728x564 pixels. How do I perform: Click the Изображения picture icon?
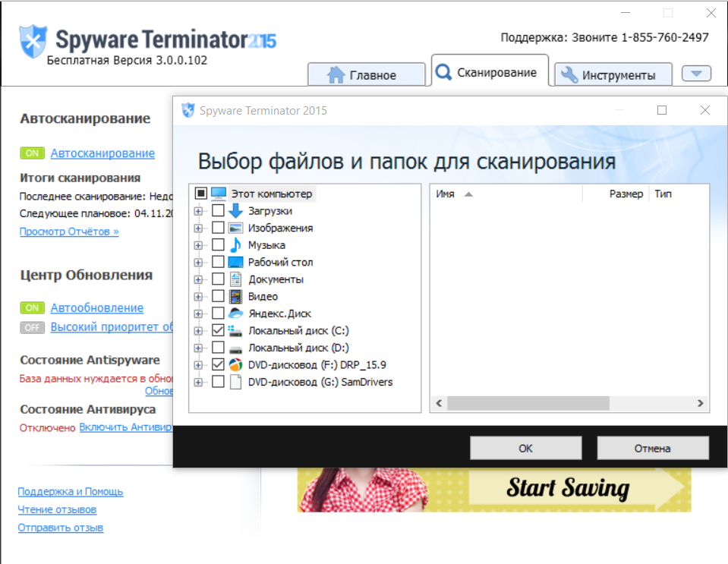(x=236, y=228)
